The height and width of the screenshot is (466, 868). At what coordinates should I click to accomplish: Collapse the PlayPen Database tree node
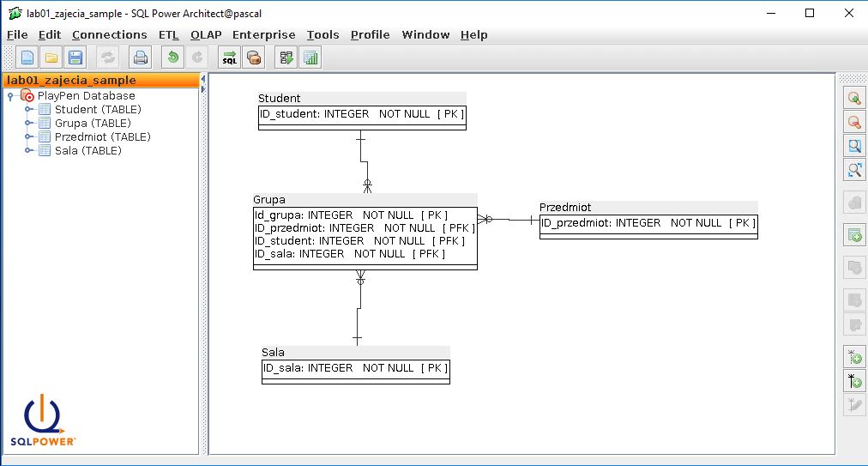pos(10,96)
